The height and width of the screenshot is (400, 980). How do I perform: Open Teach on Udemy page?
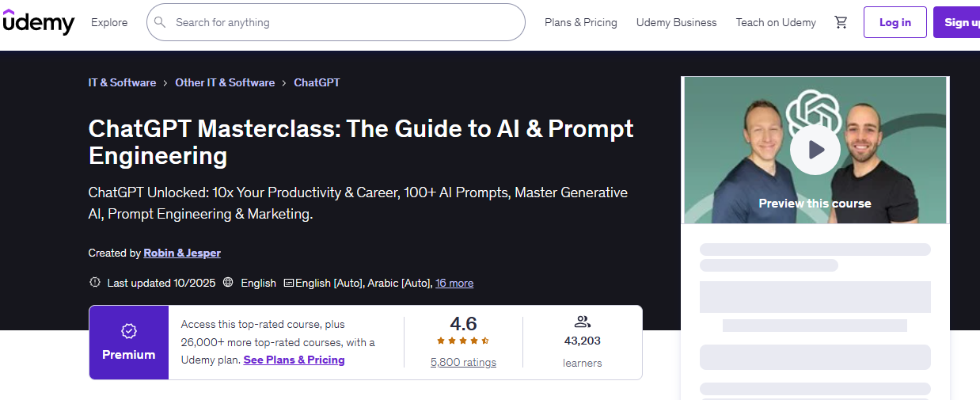click(x=776, y=22)
